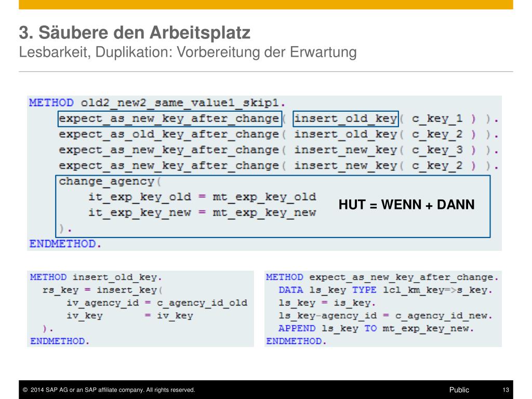The image size is (532, 399).
Task: Select "it_exp_key_new = mt_exp_key_new" parameter line
Action: tap(202, 212)
